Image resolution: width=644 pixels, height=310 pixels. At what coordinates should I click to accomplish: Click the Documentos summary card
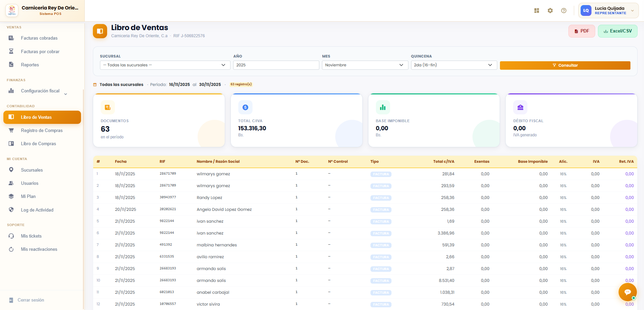159,120
